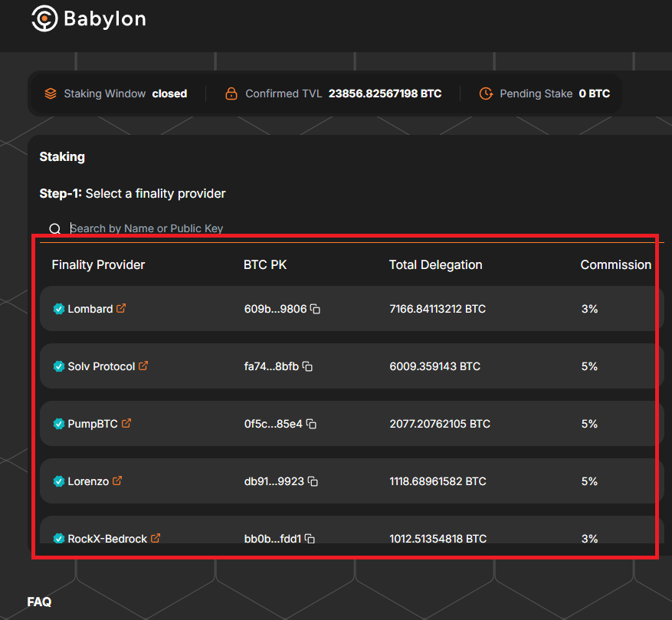Select Lombard finality provider name

pos(90,309)
